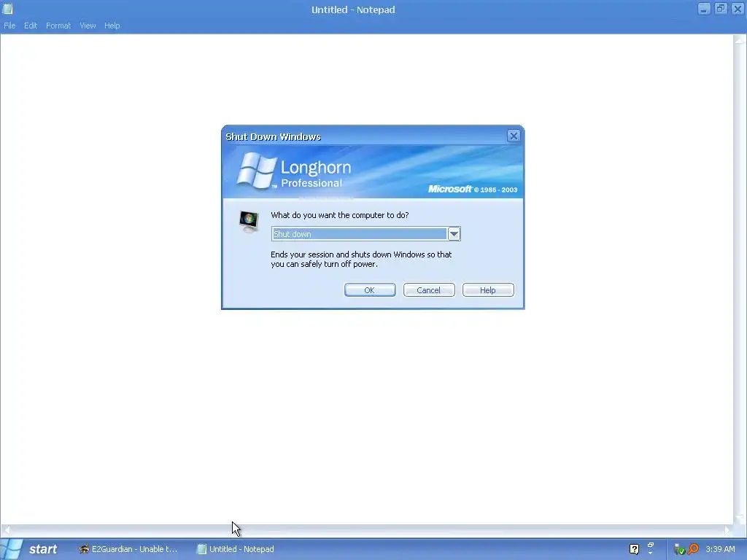
Task: Click the language bar restore icon
Action: pyautogui.click(x=651, y=545)
